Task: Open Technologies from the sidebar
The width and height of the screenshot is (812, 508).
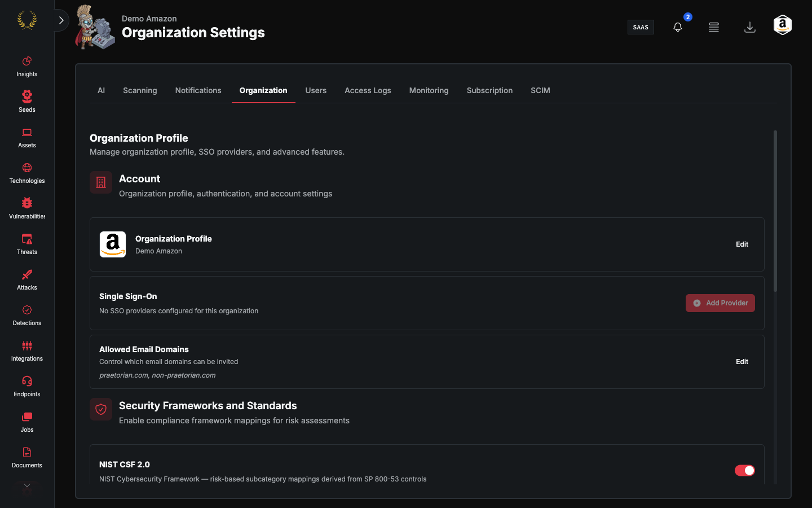Action: point(27,173)
